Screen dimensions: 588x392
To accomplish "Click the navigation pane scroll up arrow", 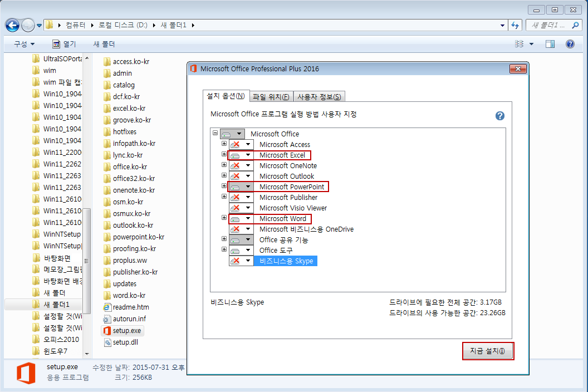I will pos(87,58).
